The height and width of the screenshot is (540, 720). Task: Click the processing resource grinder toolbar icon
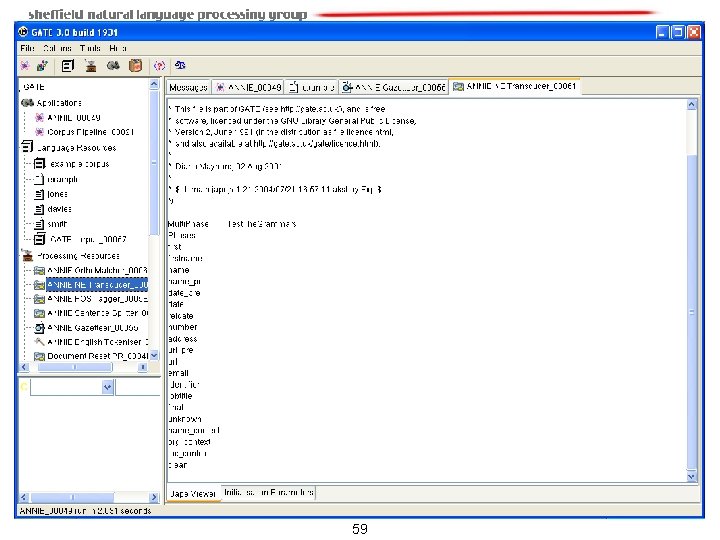pyautogui.click(x=90, y=66)
